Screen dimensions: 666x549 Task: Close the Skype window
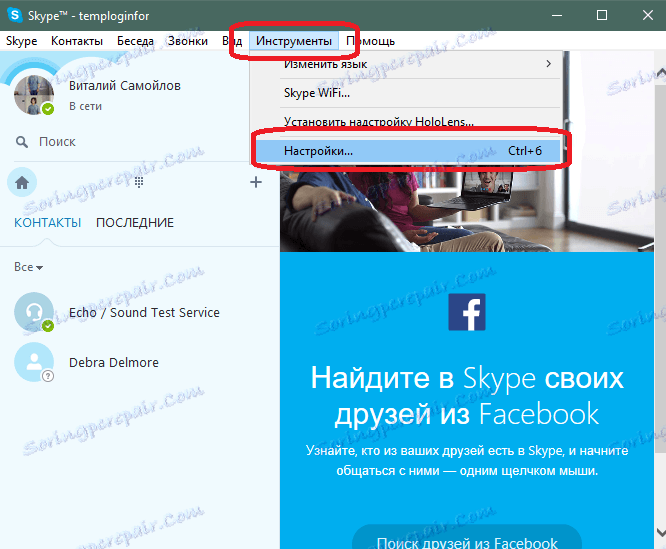[x=647, y=15]
